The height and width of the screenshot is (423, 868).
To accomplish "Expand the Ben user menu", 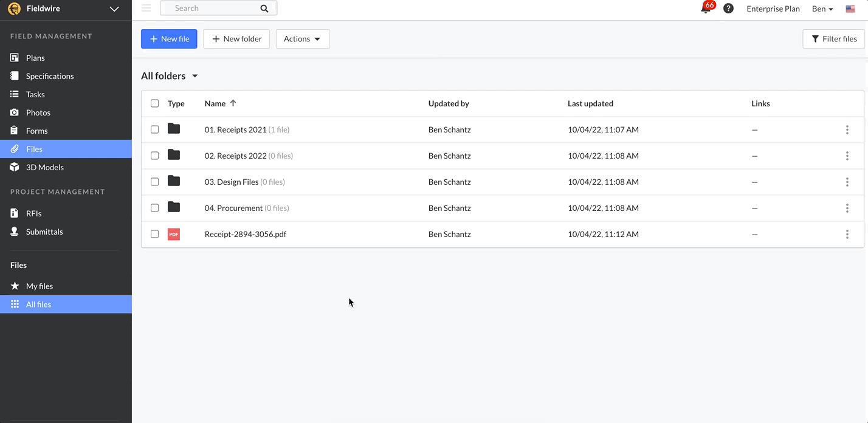I will coord(822,9).
